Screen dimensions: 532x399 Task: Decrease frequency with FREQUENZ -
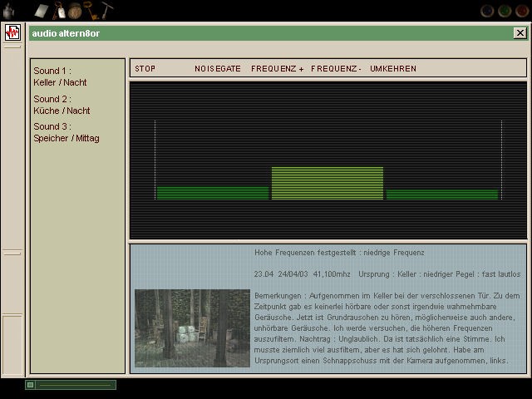tap(336, 68)
